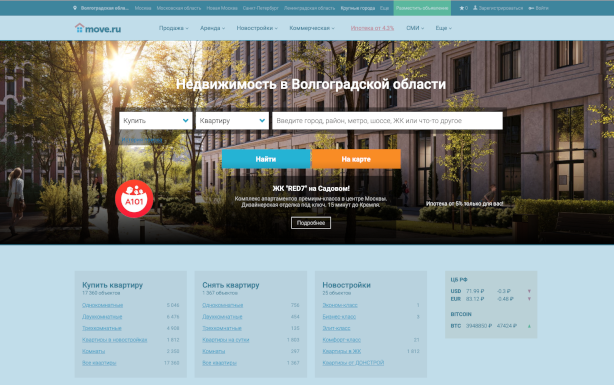Click the Разместить объявление green button

pos(422,8)
